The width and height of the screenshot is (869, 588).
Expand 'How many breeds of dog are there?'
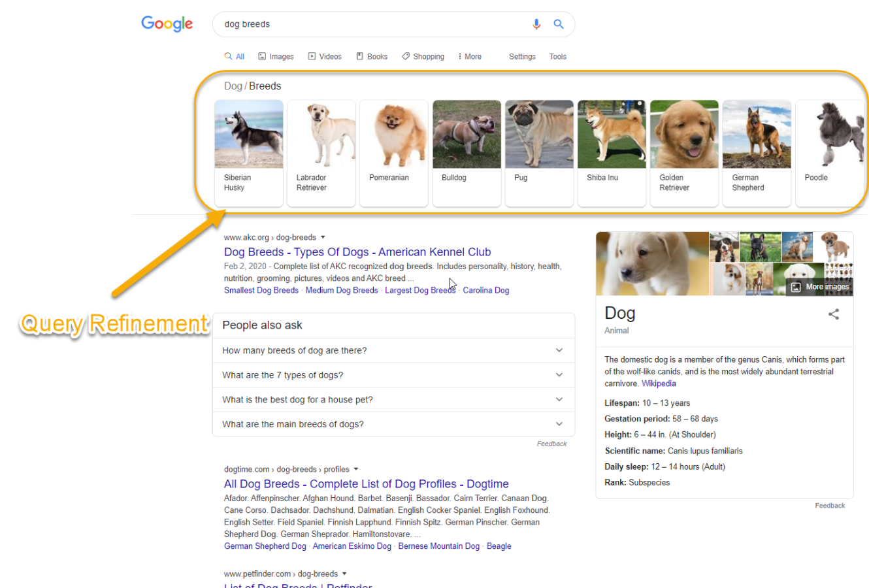pos(393,351)
